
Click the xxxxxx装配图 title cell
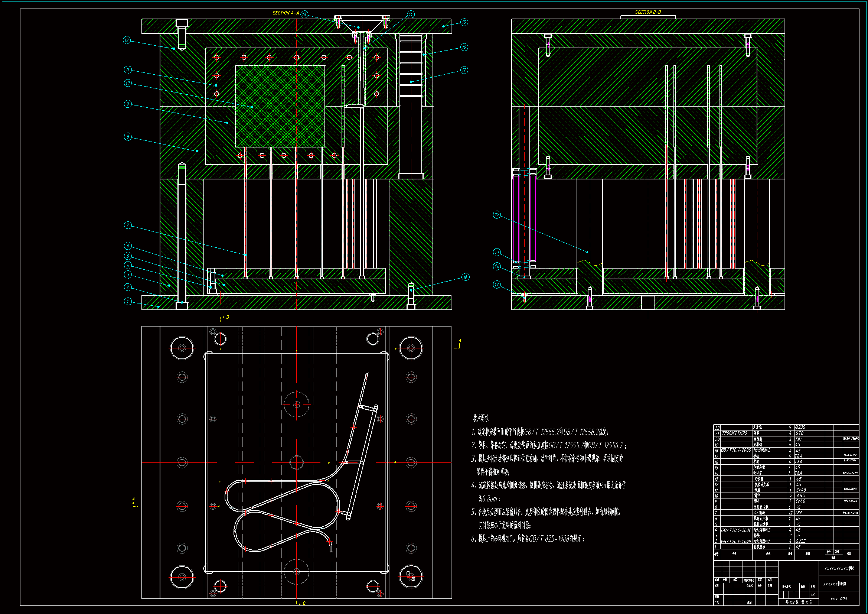point(834,584)
